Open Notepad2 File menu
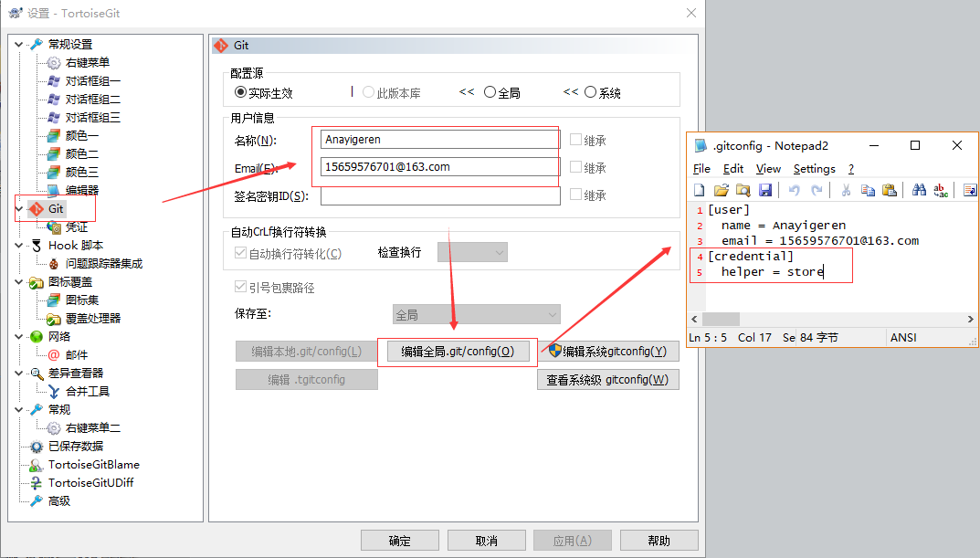Viewport: 980px width, 558px height. tap(701, 169)
